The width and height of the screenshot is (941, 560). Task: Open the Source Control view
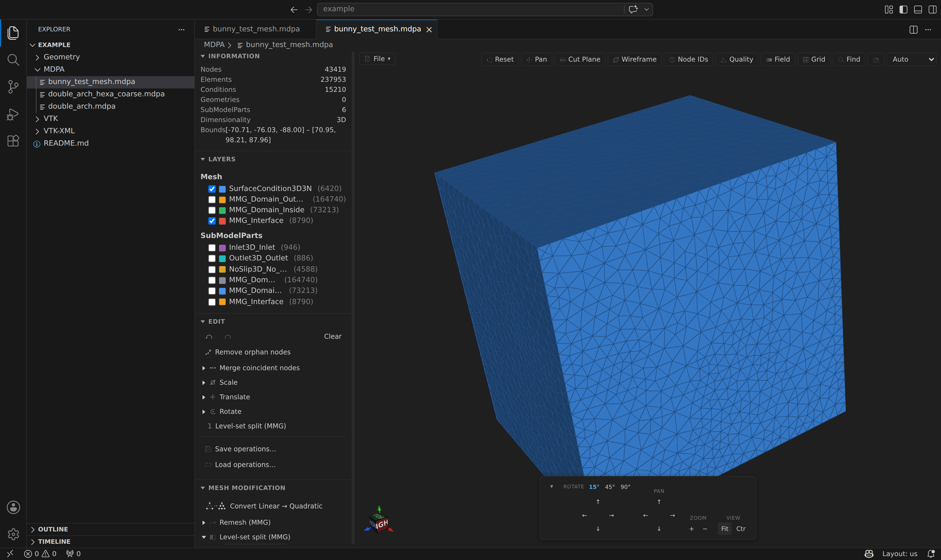click(x=13, y=87)
